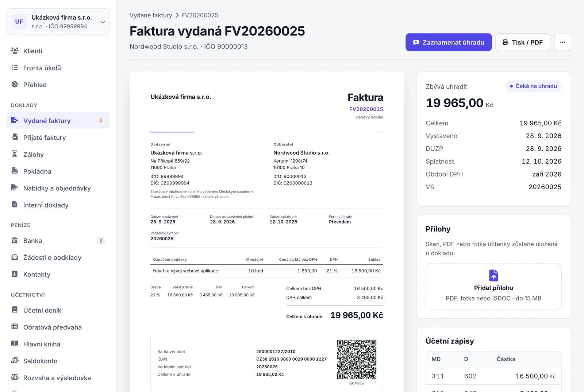Click the upload file icon in Přílohy

(493, 275)
